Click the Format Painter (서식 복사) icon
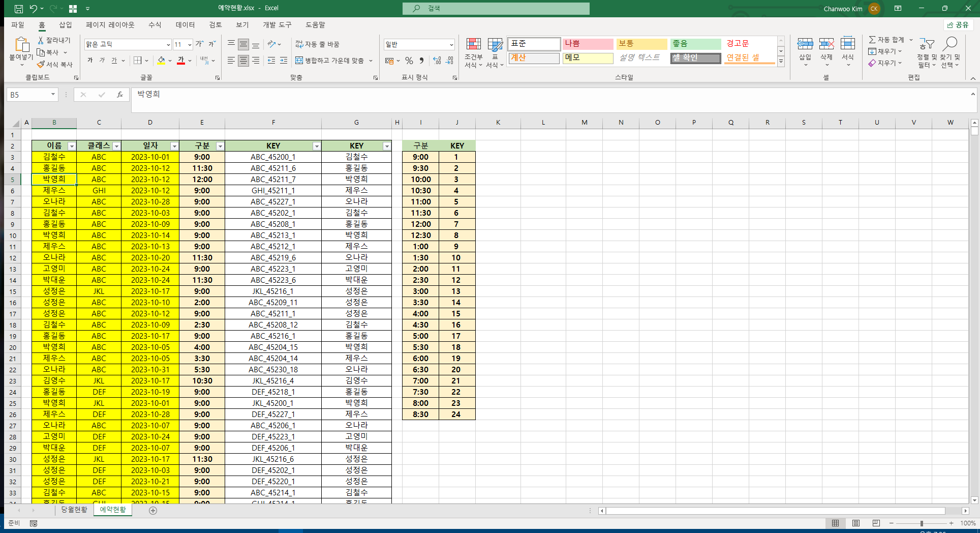This screenshot has height=533, width=980. tap(41, 65)
